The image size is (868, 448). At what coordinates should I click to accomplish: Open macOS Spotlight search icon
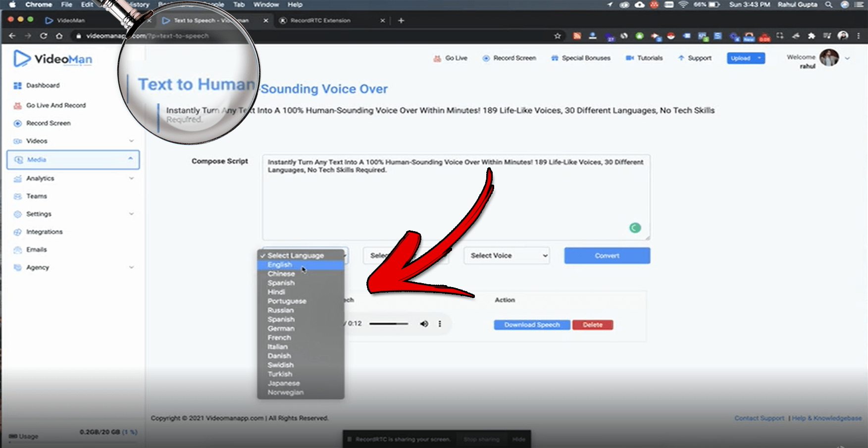tap(828, 4)
